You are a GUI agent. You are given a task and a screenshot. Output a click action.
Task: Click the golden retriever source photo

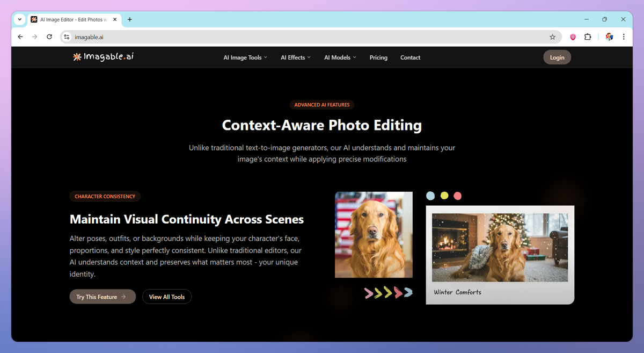pyautogui.click(x=374, y=234)
